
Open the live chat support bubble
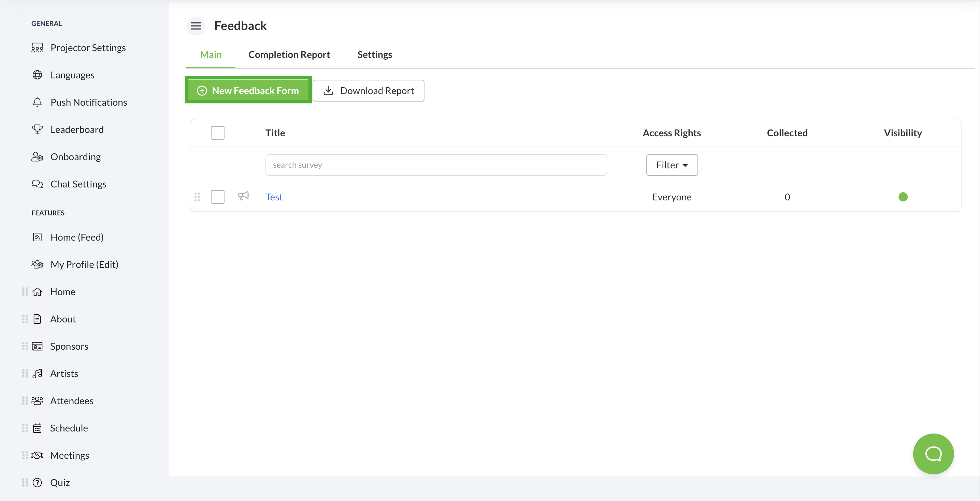coord(933,454)
